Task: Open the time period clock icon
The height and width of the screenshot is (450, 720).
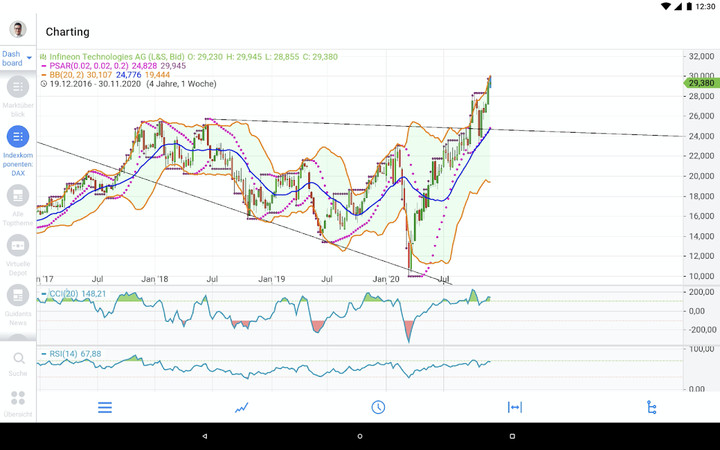Action: tap(378, 407)
